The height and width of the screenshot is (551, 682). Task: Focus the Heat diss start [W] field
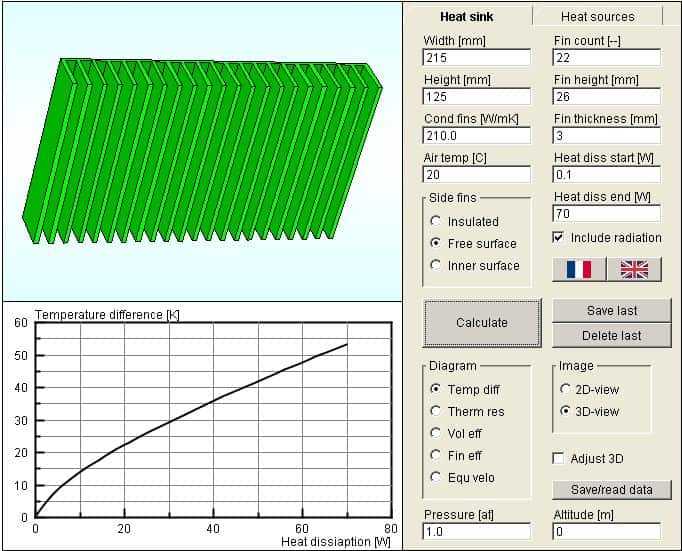pyautogui.click(x=607, y=175)
